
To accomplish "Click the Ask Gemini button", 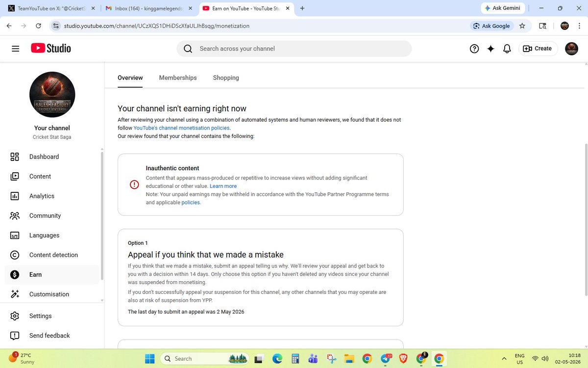I will pyautogui.click(x=503, y=8).
